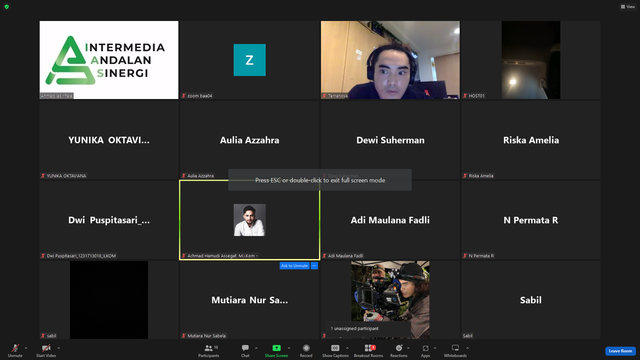The width and height of the screenshot is (640, 360).
Task: Expand caption options arrow beside Show Captions
Action: (x=347, y=348)
